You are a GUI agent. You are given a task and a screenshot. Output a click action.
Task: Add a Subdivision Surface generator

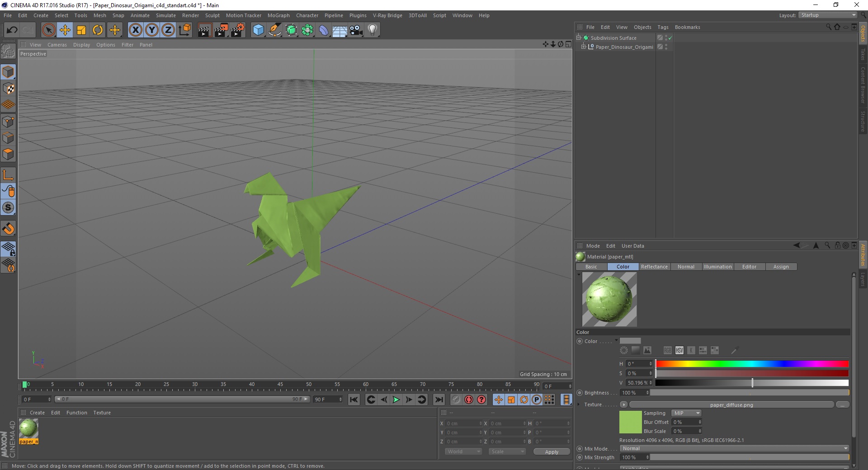click(x=291, y=30)
